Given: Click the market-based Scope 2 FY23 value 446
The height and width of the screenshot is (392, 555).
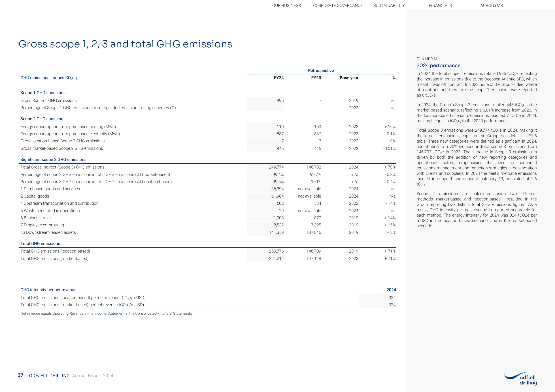Looking at the screenshot, I should (317, 149).
